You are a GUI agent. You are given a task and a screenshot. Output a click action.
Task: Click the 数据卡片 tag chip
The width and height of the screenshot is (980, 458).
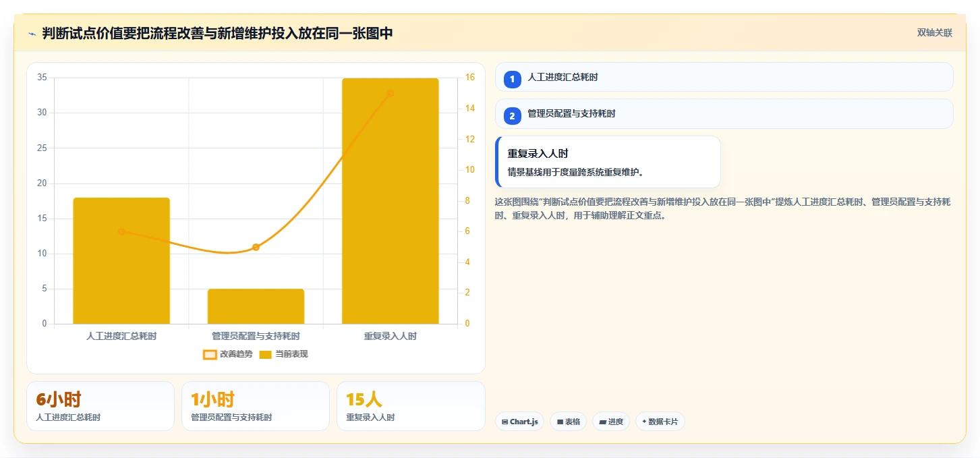click(660, 422)
